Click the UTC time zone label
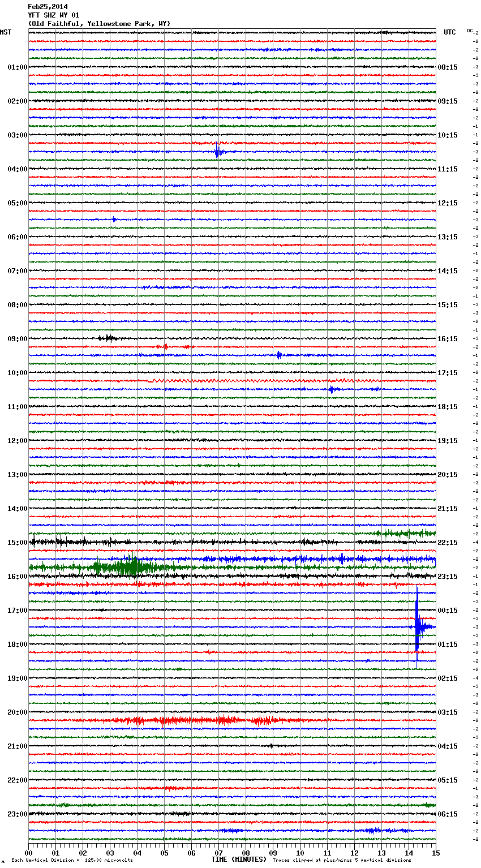 tap(450, 32)
